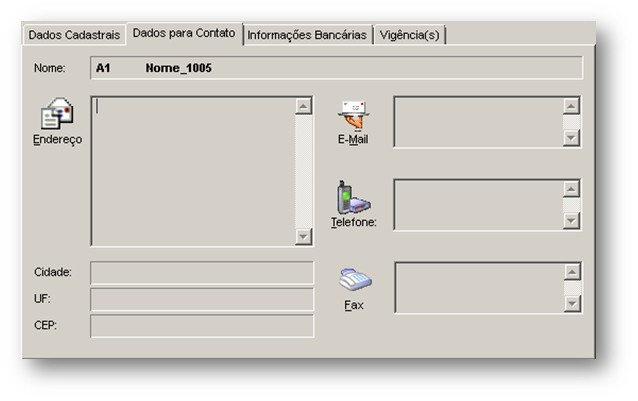Click the Endereço envelope icon
638x401 pixels.
click(57, 112)
